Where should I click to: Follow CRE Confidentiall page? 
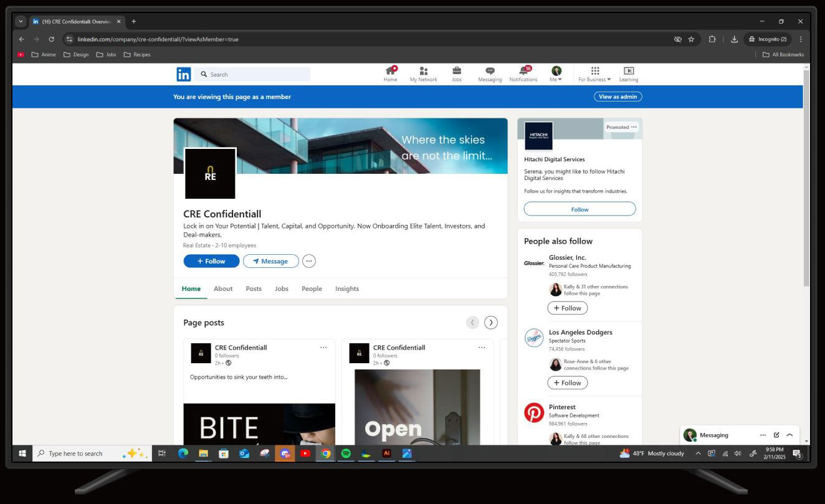point(211,261)
